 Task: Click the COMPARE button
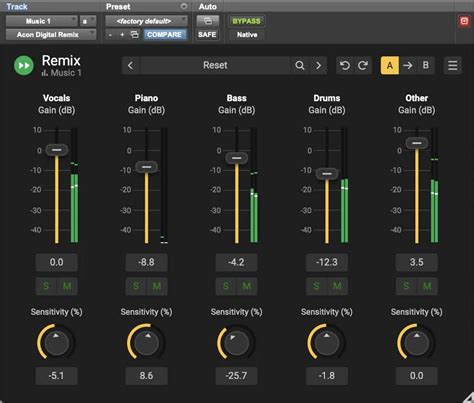pos(165,35)
